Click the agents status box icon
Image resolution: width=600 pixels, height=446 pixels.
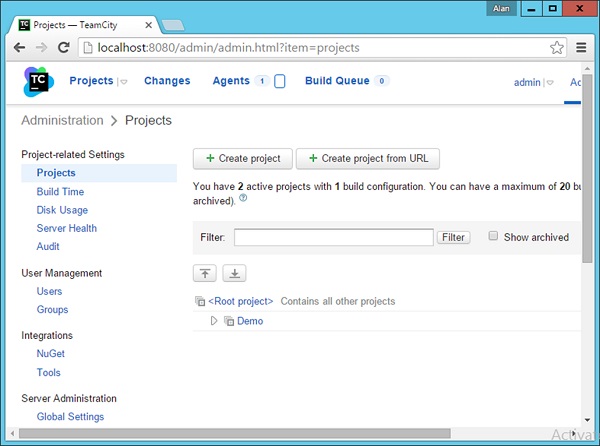[280, 81]
